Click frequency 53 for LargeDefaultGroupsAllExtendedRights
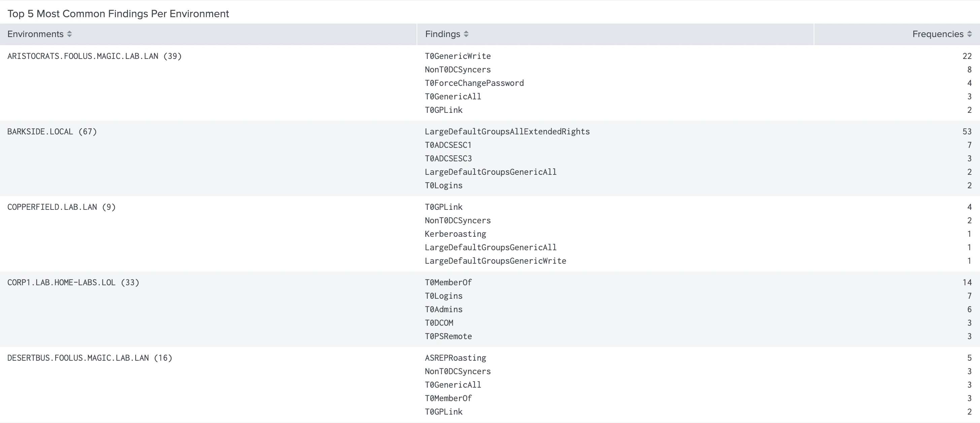 click(967, 132)
